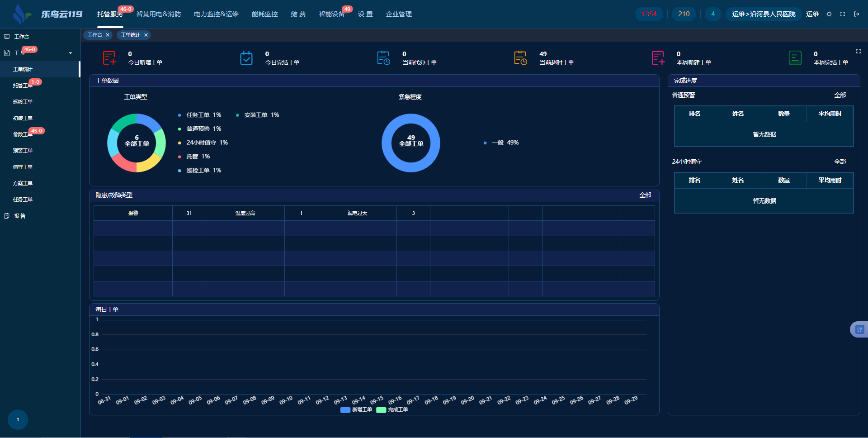Image resolution: width=868 pixels, height=438 pixels.
Task: Click the 运维>沿河县人民医院 organization button
Action: click(x=764, y=14)
